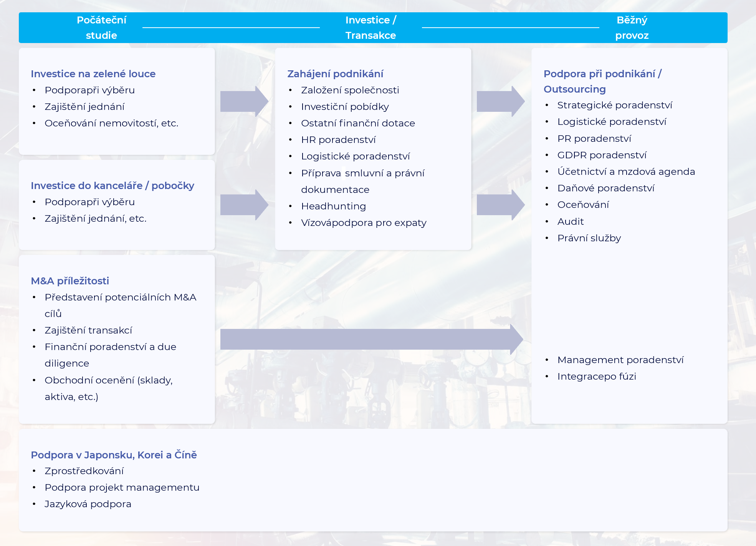Click the "Investiční pobídky" bullet
Viewport: 756px width, 546px height.
345,107
